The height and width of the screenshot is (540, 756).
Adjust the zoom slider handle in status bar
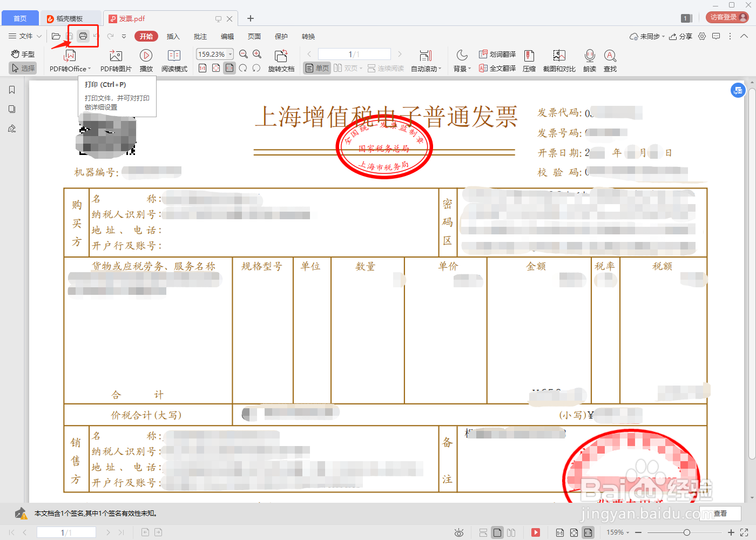(686, 532)
